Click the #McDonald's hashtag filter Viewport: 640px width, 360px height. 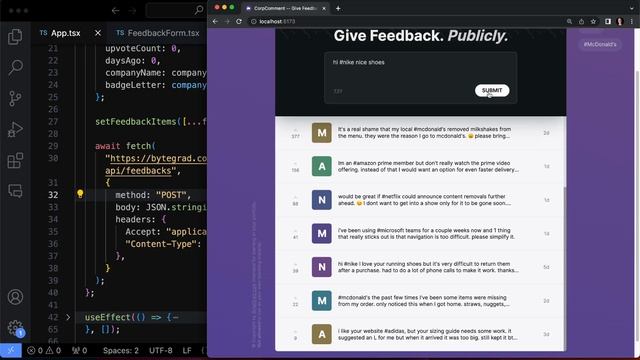pos(600,44)
